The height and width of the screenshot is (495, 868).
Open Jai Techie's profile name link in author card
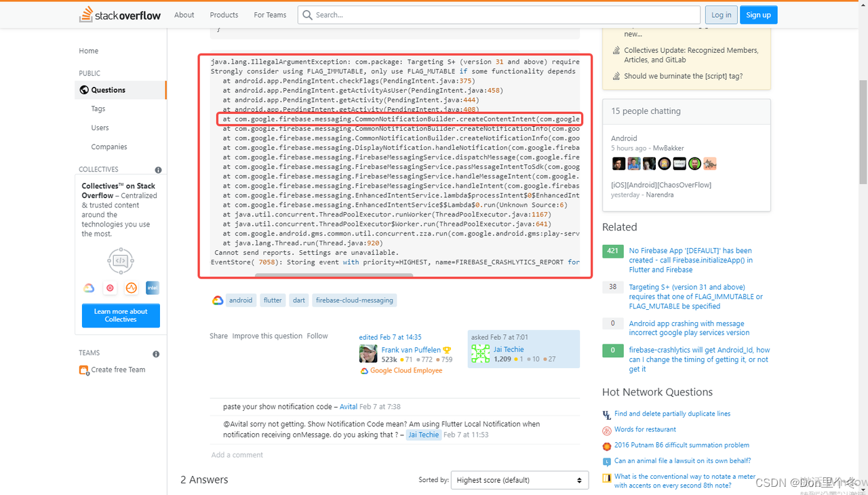click(x=509, y=350)
